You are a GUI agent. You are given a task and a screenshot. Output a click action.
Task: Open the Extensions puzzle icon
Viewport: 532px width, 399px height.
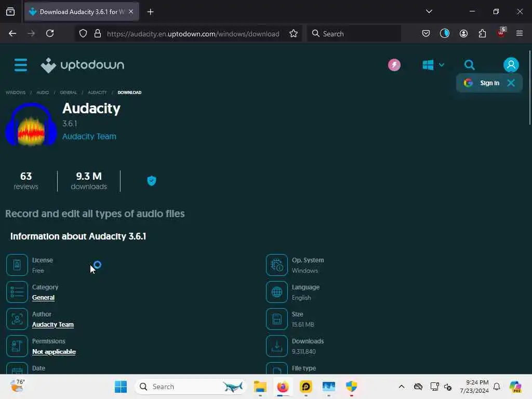click(482, 33)
